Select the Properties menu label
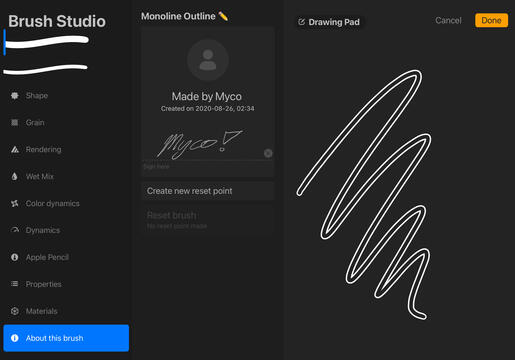This screenshot has width=515, height=360. tap(43, 284)
